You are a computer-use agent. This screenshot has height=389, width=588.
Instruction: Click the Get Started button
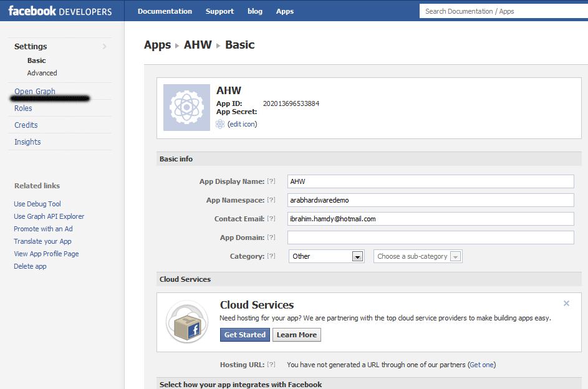click(245, 335)
